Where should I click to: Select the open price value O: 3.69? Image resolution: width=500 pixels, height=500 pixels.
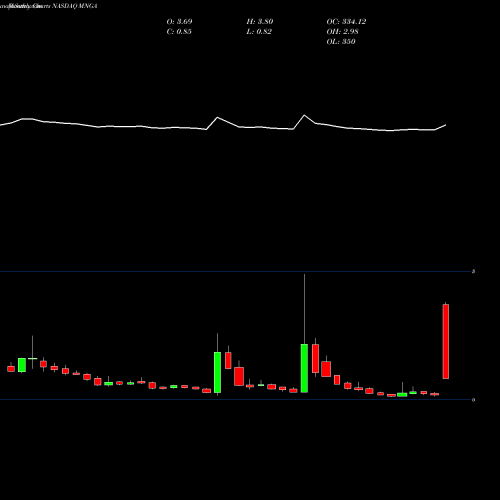pyautogui.click(x=179, y=21)
